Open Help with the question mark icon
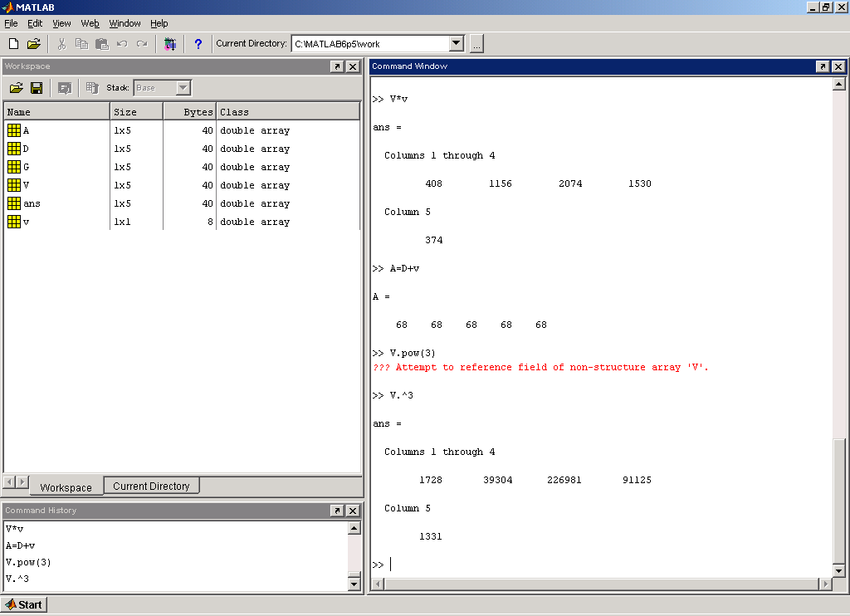 click(x=198, y=44)
